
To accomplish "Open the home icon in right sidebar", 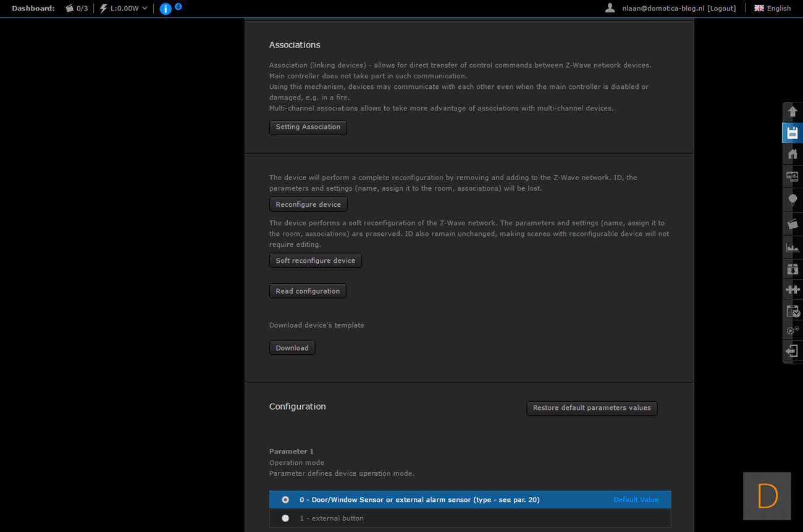I will [792, 154].
